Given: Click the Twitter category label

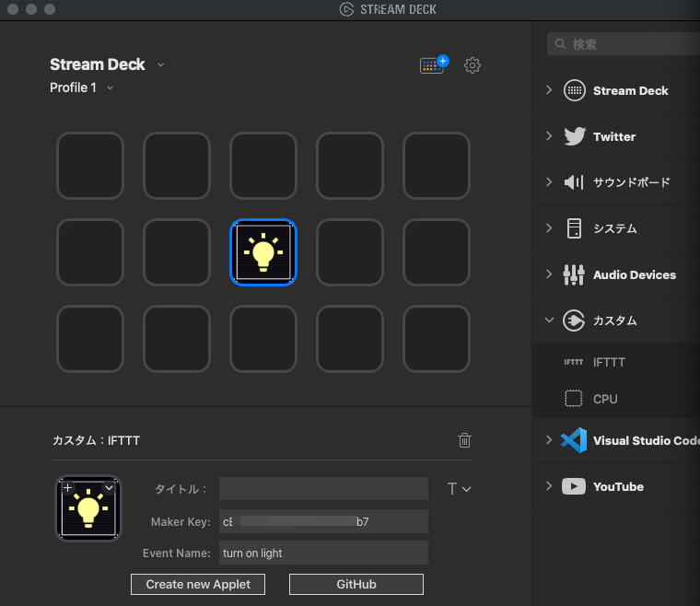Looking at the screenshot, I should pyautogui.click(x=614, y=136).
